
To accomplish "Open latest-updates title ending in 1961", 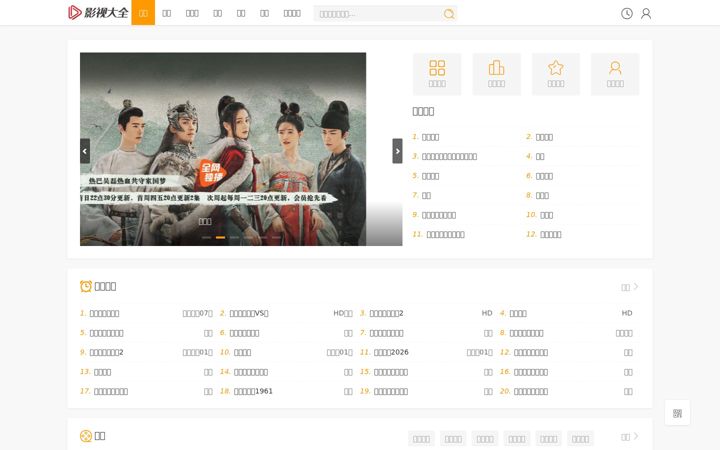I will pos(253,392).
